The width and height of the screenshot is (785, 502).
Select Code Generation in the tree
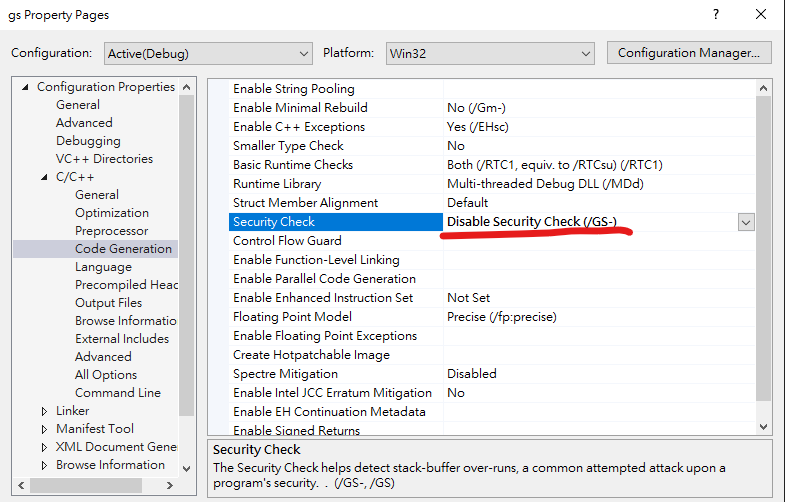click(123, 249)
